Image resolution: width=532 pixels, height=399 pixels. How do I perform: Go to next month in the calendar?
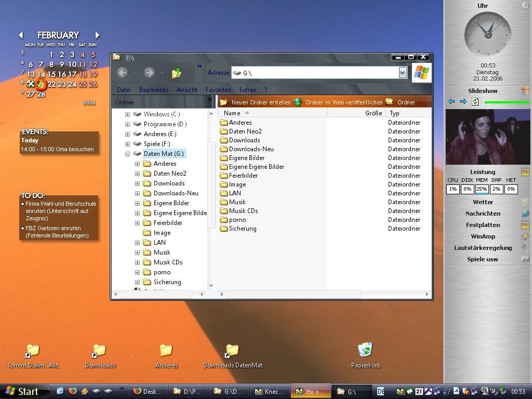click(97, 35)
